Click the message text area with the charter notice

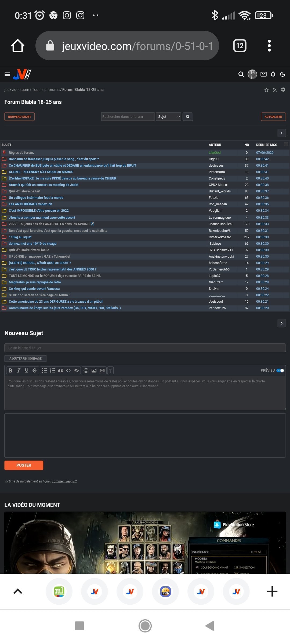145,393
